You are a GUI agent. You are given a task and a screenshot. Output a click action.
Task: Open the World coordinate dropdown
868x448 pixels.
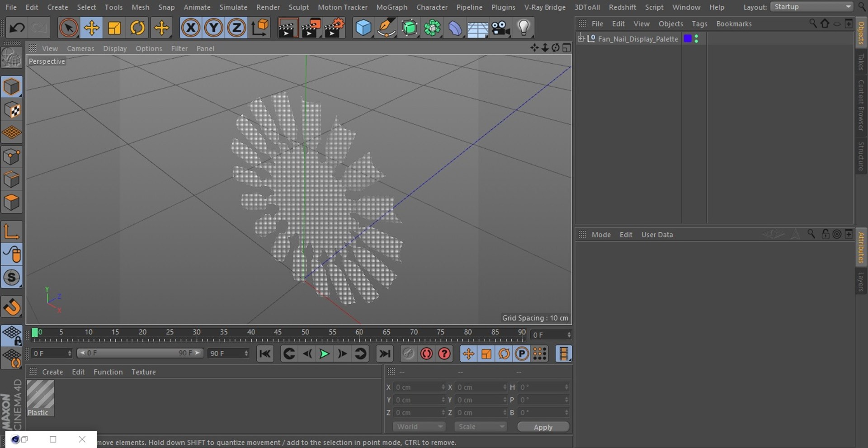(419, 427)
